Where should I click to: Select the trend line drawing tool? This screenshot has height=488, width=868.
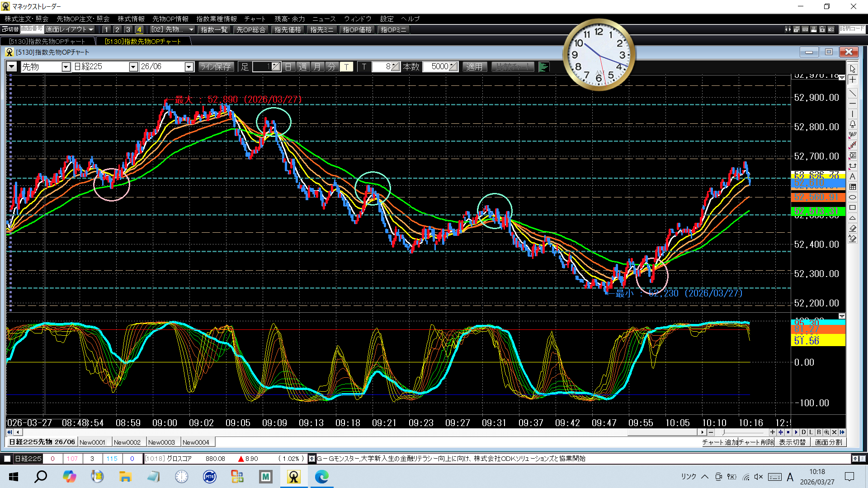[852, 93]
